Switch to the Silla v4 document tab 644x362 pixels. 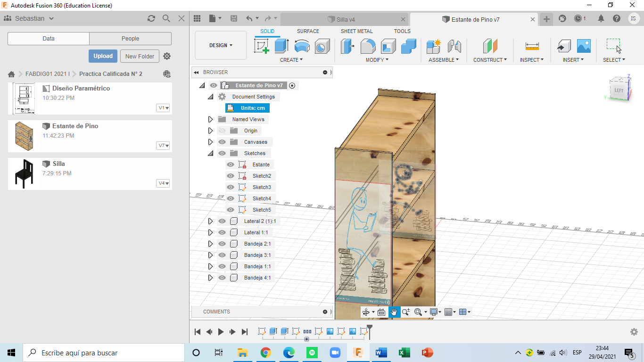[x=345, y=19]
